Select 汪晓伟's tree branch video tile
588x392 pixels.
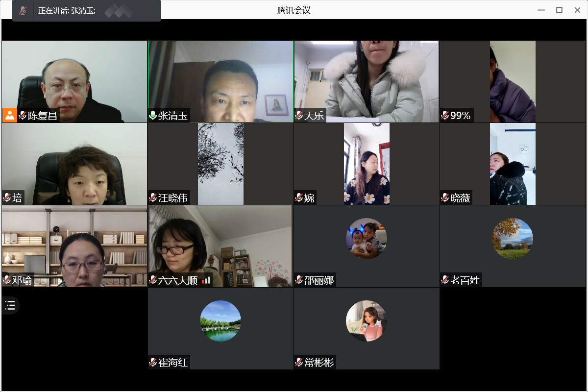pyautogui.click(x=220, y=164)
